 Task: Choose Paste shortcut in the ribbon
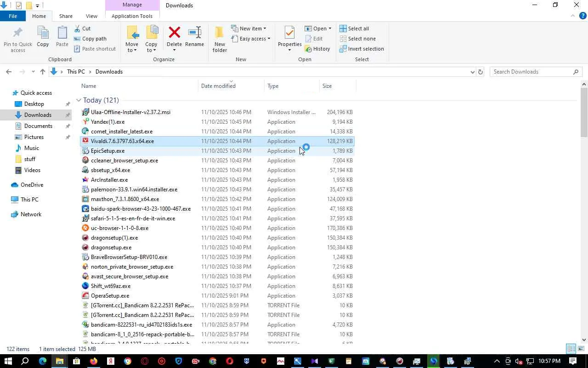(x=95, y=49)
